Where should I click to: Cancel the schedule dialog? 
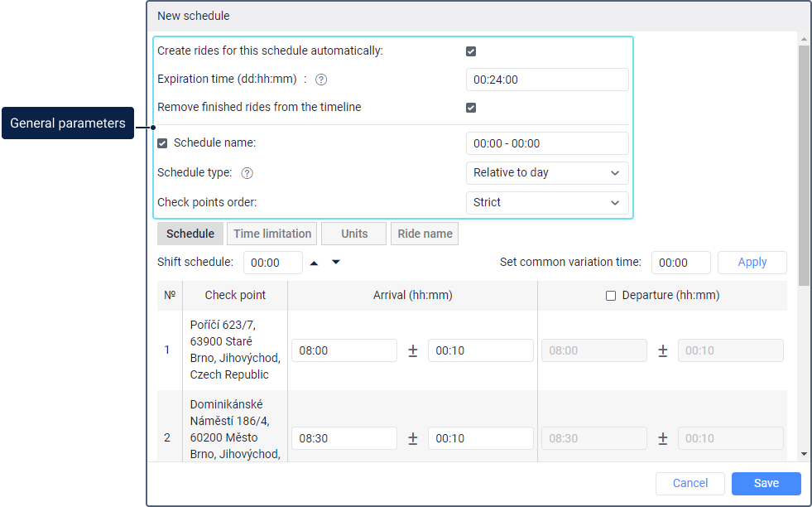(x=689, y=484)
